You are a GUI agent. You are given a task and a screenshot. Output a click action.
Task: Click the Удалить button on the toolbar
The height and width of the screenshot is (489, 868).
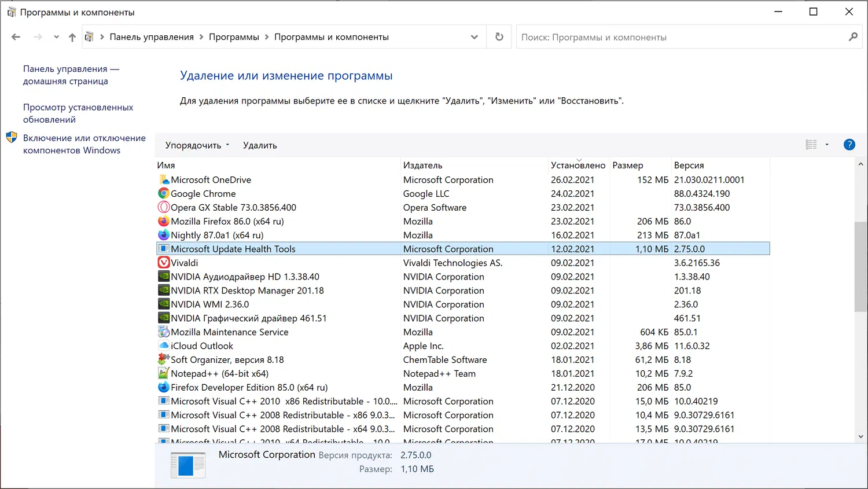(x=259, y=145)
